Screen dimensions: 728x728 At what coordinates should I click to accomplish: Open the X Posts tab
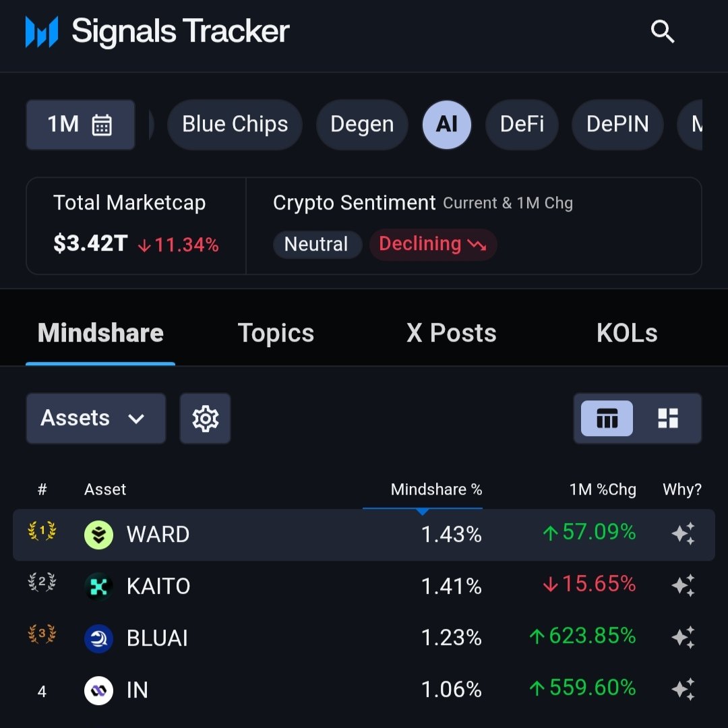pyautogui.click(x=451, y=333)
